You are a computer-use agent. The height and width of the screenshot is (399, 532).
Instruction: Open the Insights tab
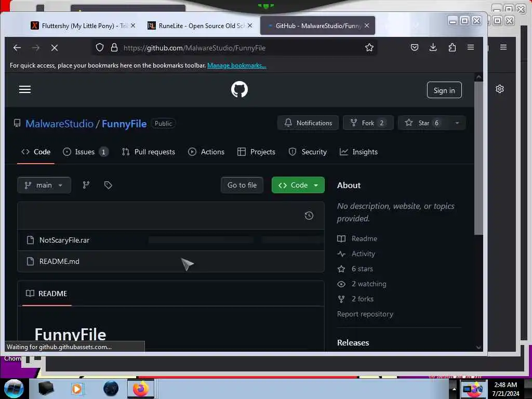(x=358, y=152)
